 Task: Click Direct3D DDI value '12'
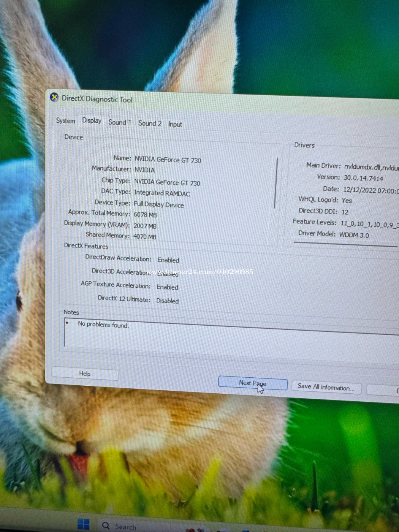[x=345, y=212]
